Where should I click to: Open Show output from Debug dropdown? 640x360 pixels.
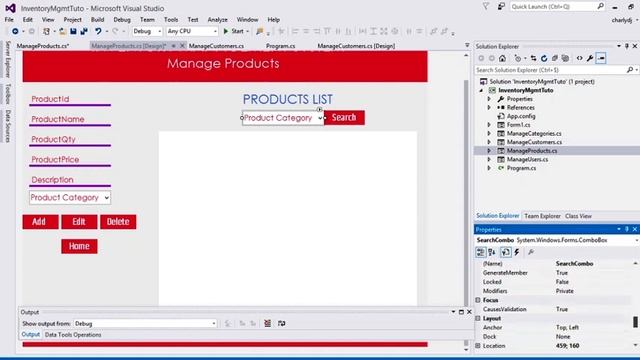pyautogui.click(x=145, y=323)
